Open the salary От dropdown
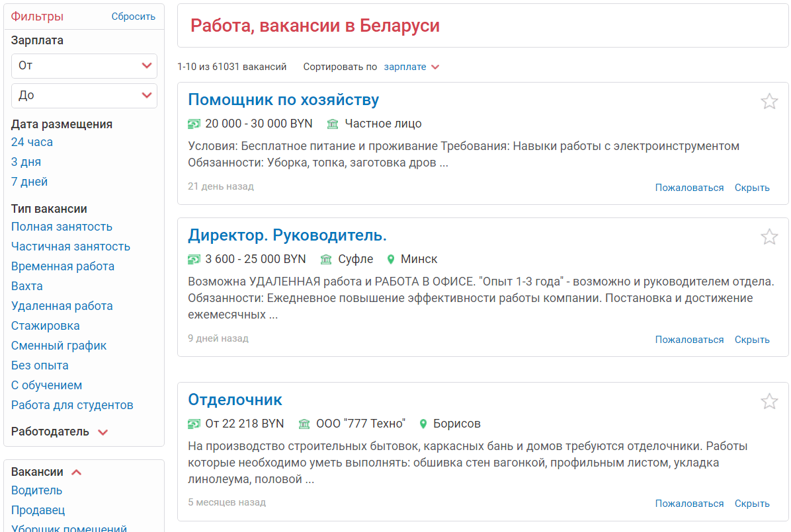The width and height of the screenshot is (791, 532). click(x=84, y=65)
